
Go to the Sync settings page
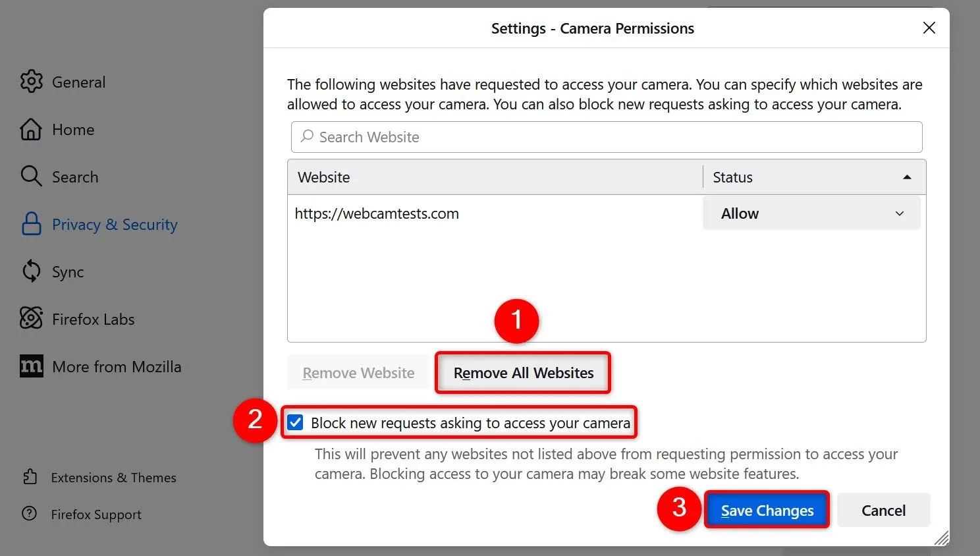coord(68,271)
